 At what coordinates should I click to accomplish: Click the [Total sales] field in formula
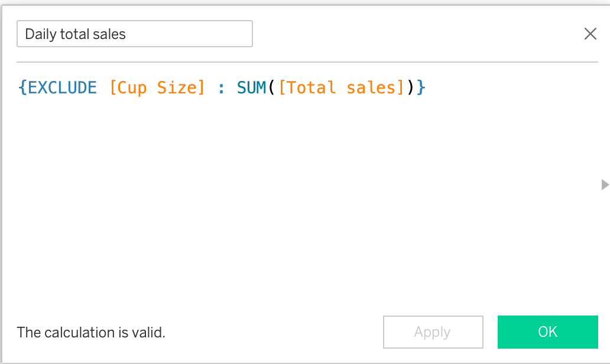click(x=341, y=88)
